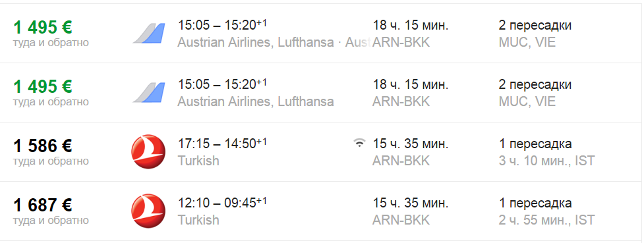Select the first 1 495 € price

(43, 27)
